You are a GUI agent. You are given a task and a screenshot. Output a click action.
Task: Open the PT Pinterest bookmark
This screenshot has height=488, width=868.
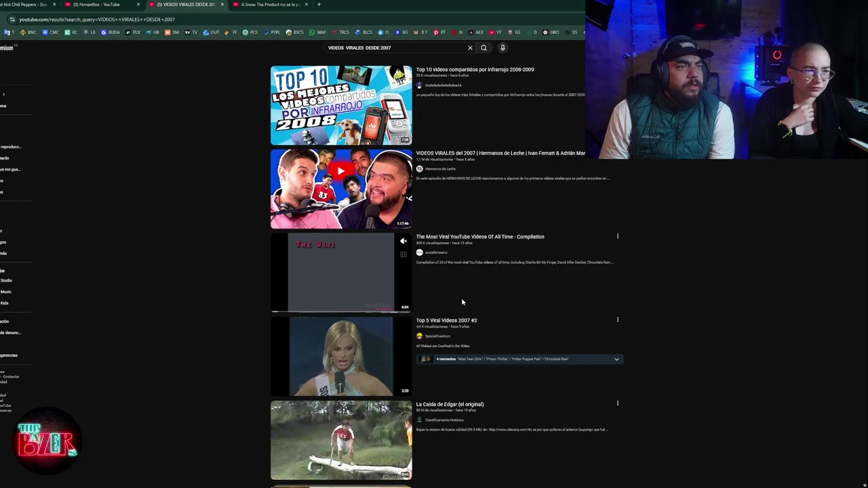pyautogui.click(x=439, y=32)
